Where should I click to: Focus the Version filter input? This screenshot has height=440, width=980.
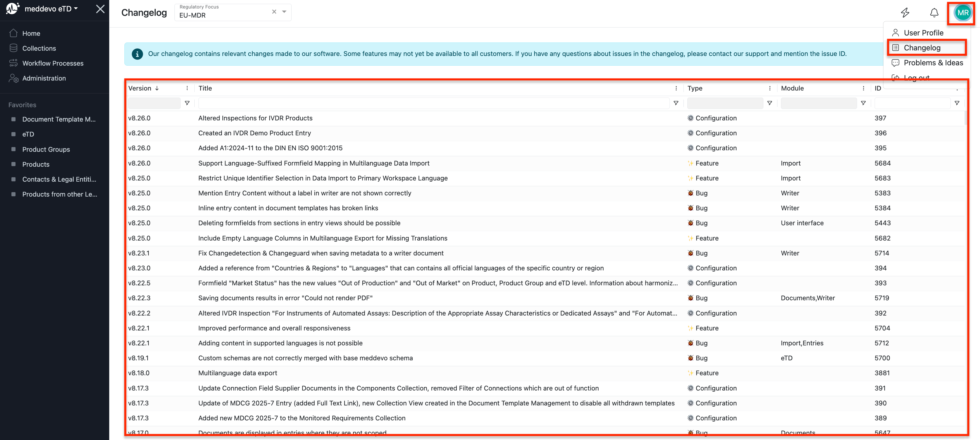coord(154,103)
